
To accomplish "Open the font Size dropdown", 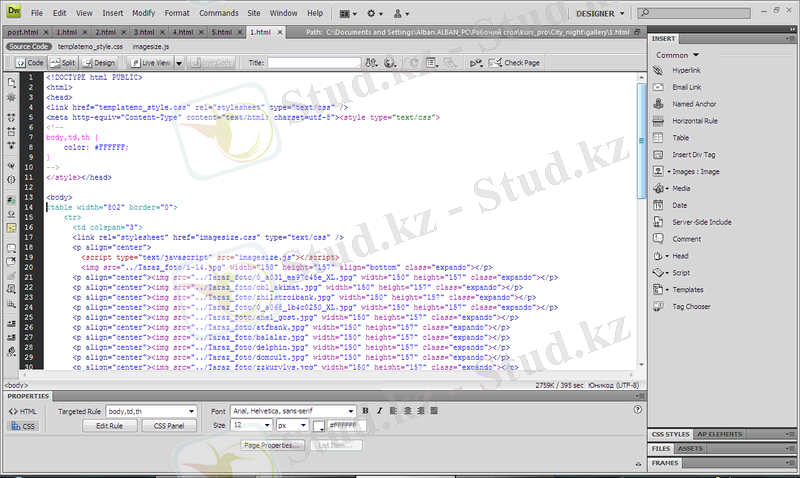I will click(251, 425).
